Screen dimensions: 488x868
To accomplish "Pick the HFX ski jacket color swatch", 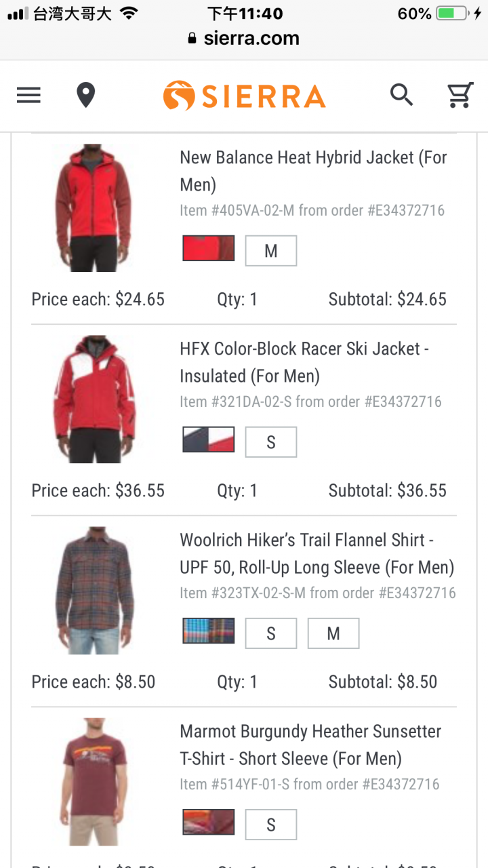I will [209, 439].
